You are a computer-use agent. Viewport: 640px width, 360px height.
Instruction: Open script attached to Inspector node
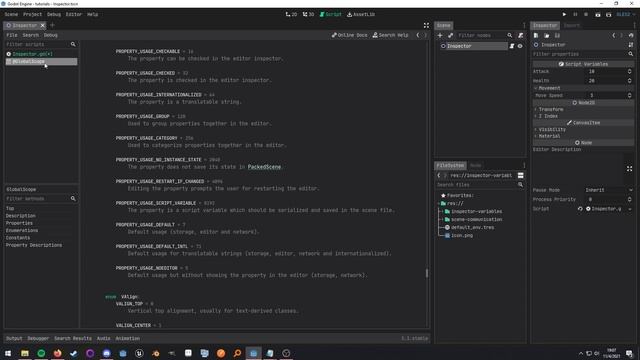coord(512,46)
